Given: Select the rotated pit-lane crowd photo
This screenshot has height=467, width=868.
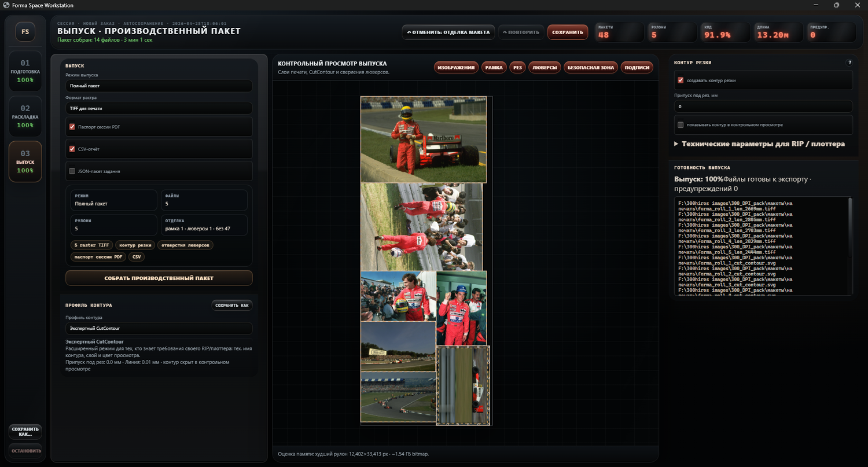Looking at the screenshot, I should [x=421, y=227].
